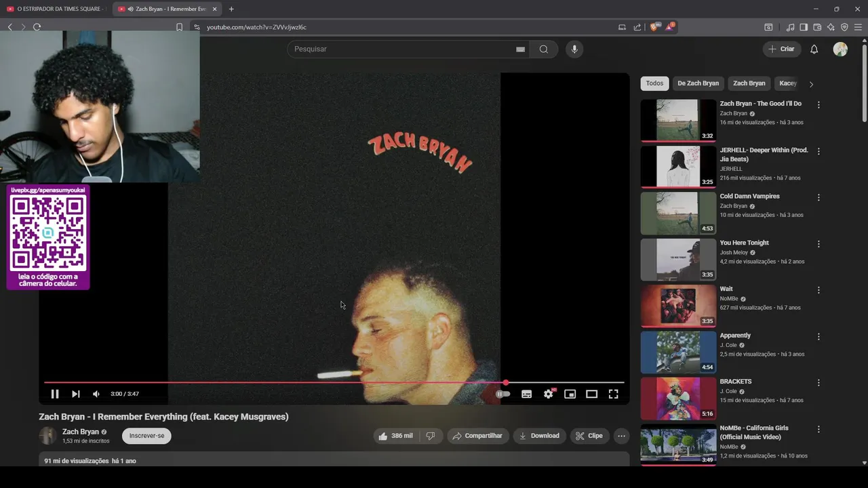Open the player settings gear
This screenshot has height=488, width=868.
coord(549,394)
